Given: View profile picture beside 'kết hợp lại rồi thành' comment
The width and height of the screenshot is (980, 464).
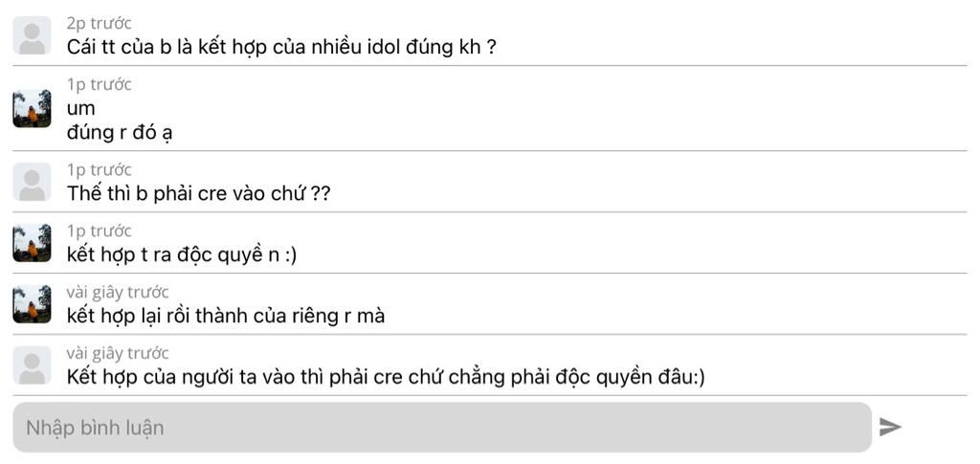Looking at the screenshot, I should click(32, 304).
